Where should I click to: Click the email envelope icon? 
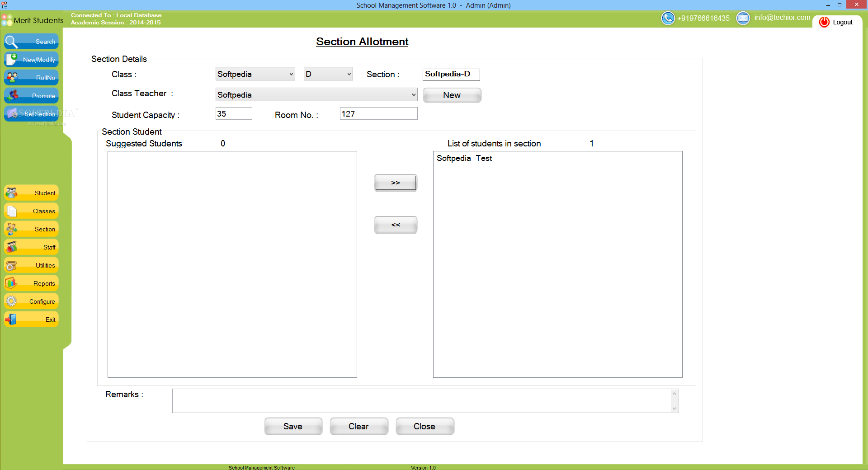(743, 18)
